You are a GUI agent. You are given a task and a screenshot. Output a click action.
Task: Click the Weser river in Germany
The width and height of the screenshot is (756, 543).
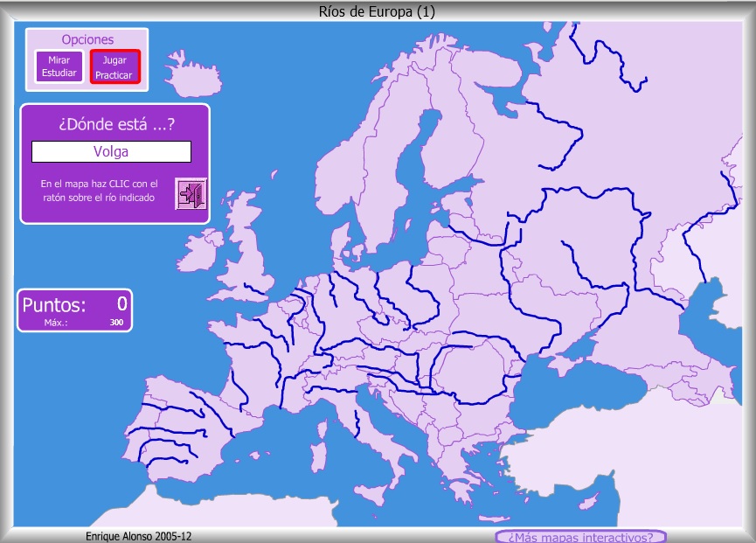click(x=333, y=291)
